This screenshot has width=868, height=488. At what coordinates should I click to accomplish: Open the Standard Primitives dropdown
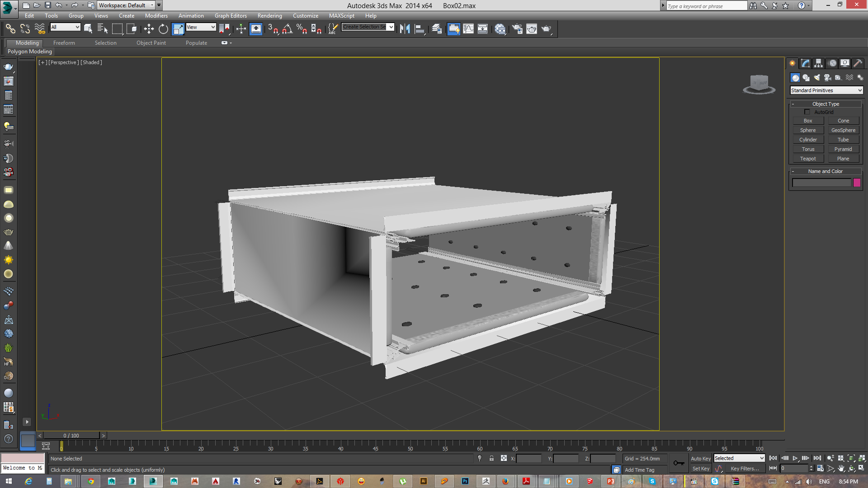coord(826,90)
